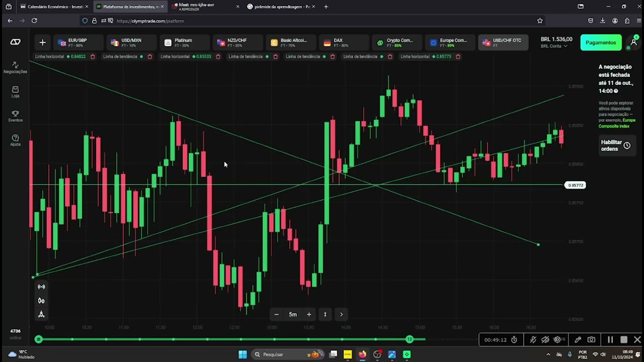Image resolution: width=644 pixels, height=362 pixels.
Task: Open the Loja shop section
Action: 15,92
